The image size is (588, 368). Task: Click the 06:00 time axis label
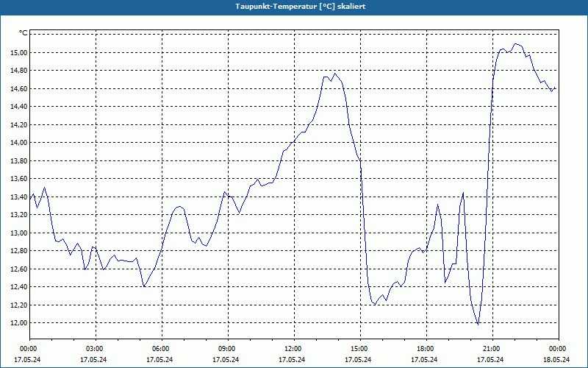coord(162,349)
